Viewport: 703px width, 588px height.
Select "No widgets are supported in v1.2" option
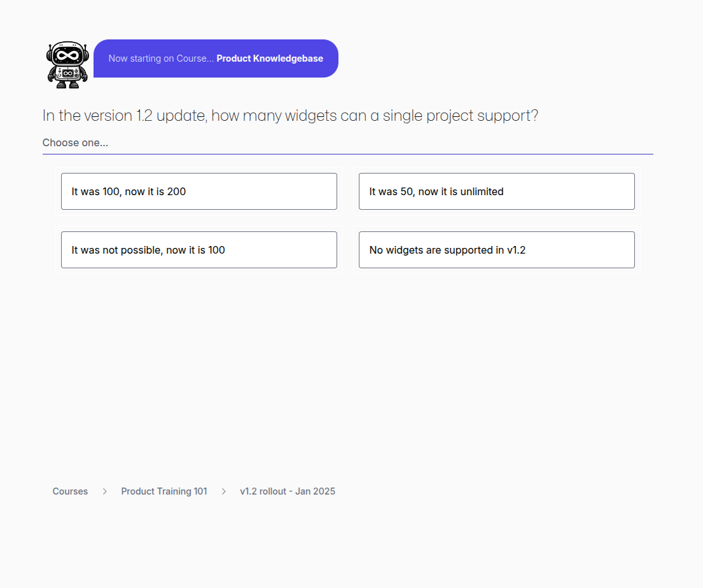(496, 250)
